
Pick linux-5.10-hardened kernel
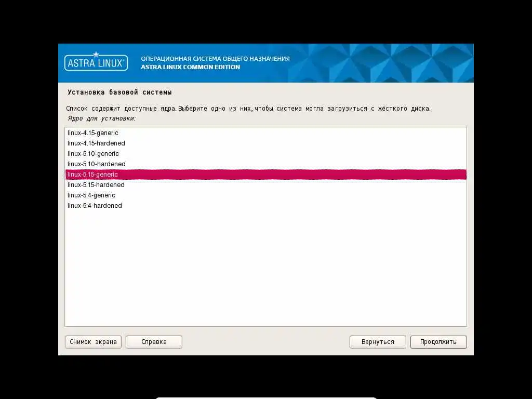coord(265,164)
